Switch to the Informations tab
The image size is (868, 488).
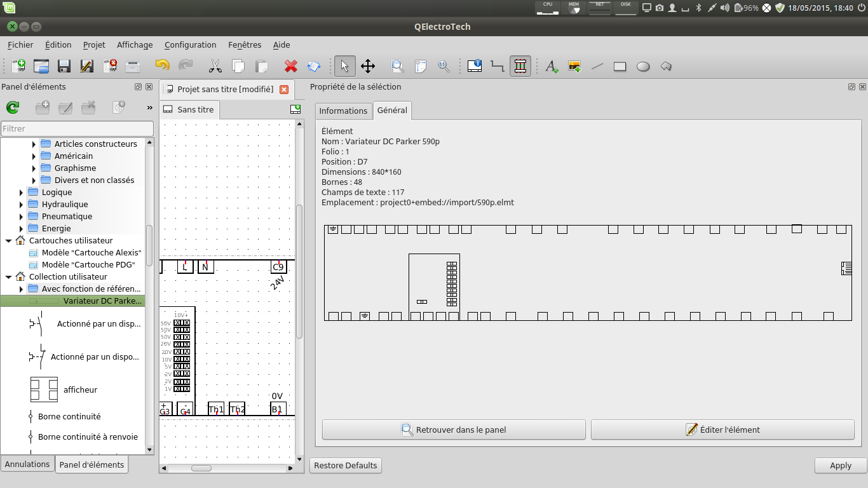click(343, 111)
